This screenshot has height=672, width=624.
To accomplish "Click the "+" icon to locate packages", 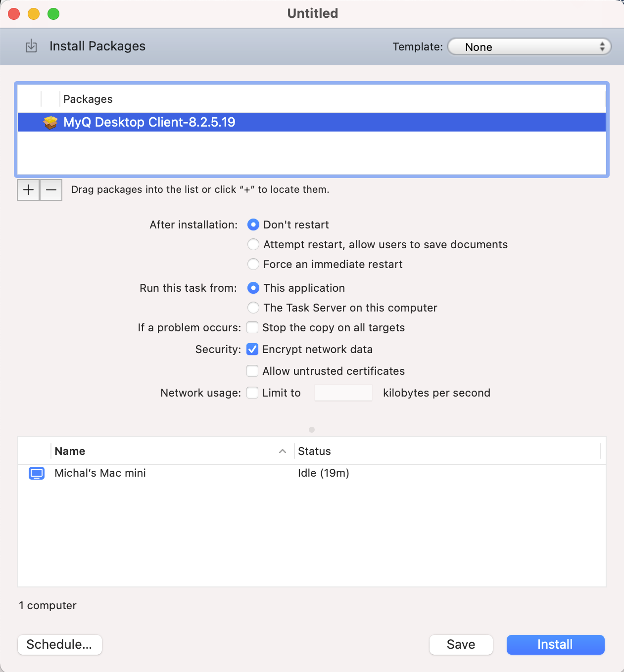I will tap(28, 189).
